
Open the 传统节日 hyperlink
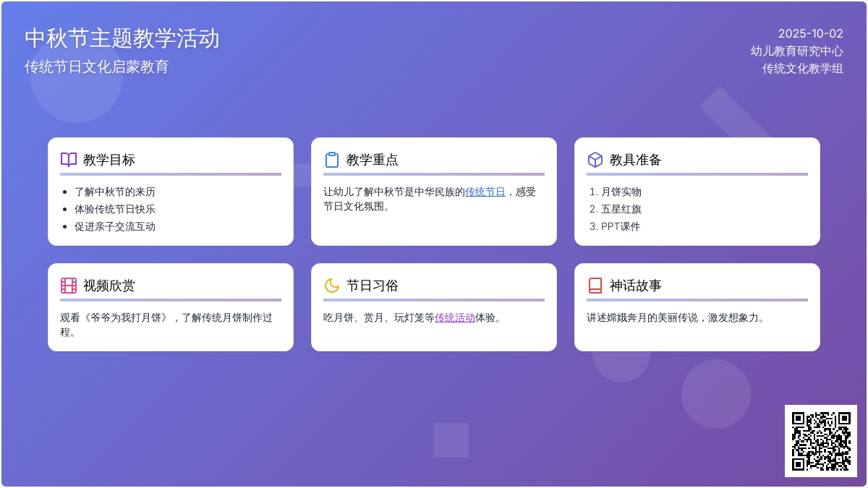[x=485, y=192]
